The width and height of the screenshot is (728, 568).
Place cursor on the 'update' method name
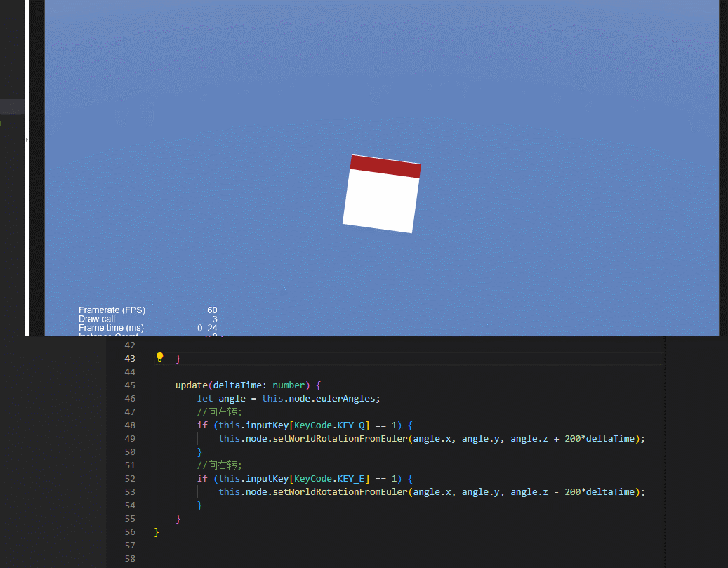(x=192, y=385)
